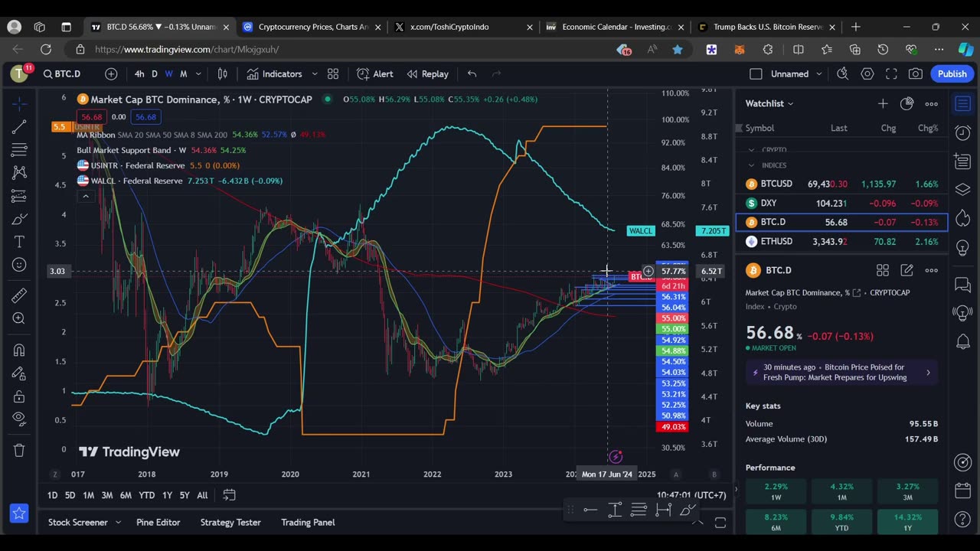Toggle the layout selection checkbox square
Image resolution: width=980 pixels, height=551 pixels.
pyautogui.click(x=756, y=74)
